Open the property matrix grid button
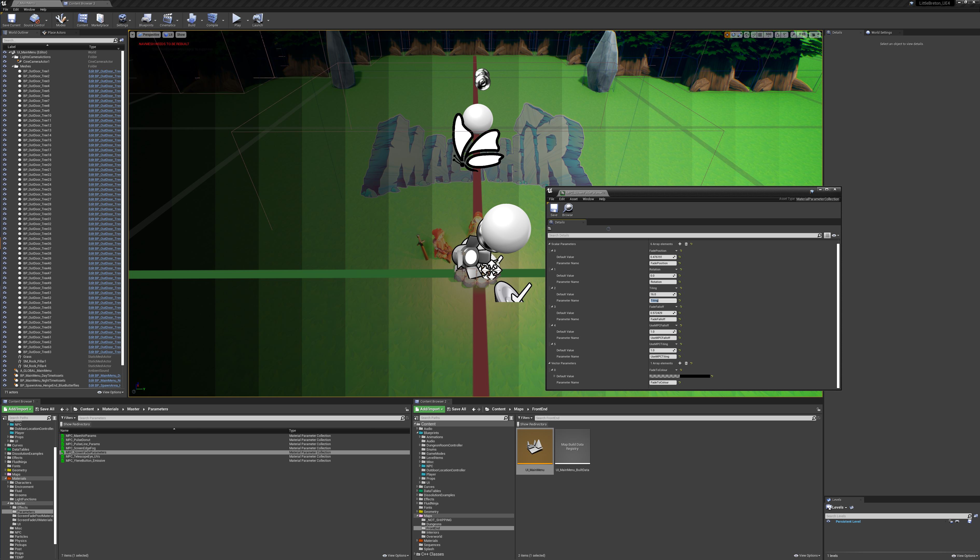This screenshot has height=560, width=980. [x=827, y=235]
